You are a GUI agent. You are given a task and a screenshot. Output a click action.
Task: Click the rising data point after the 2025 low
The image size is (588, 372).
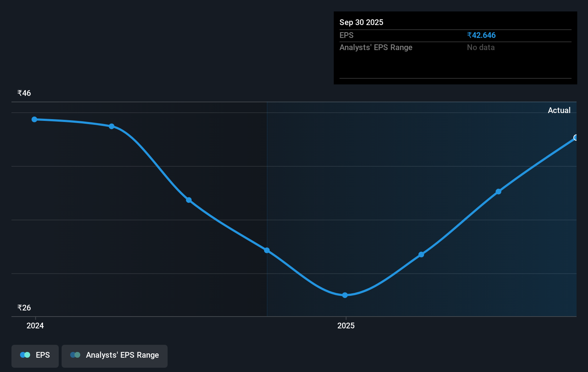(421, 255)
